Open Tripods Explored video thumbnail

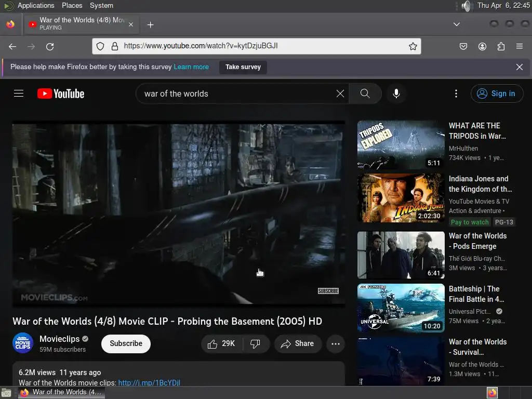click(401, 145)
